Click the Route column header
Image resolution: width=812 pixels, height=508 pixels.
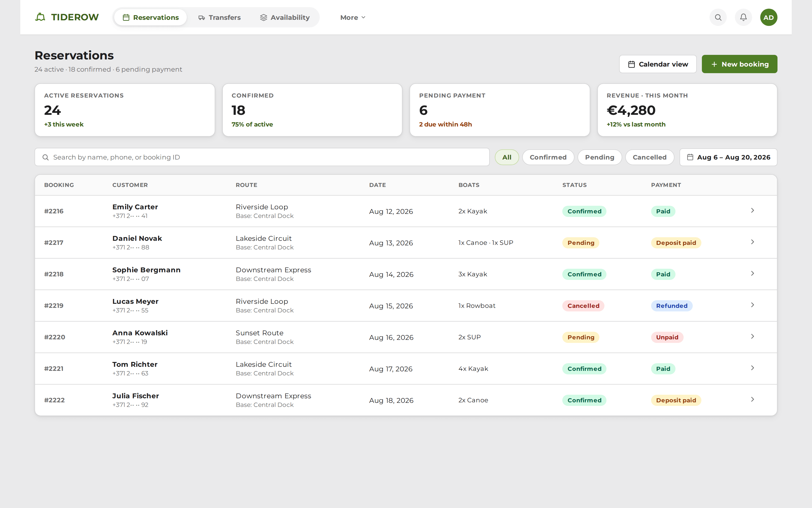[x=246, y=185]
